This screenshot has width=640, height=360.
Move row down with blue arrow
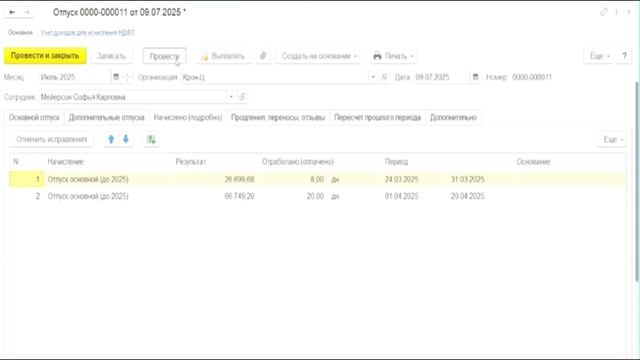[x=126, y=139]
